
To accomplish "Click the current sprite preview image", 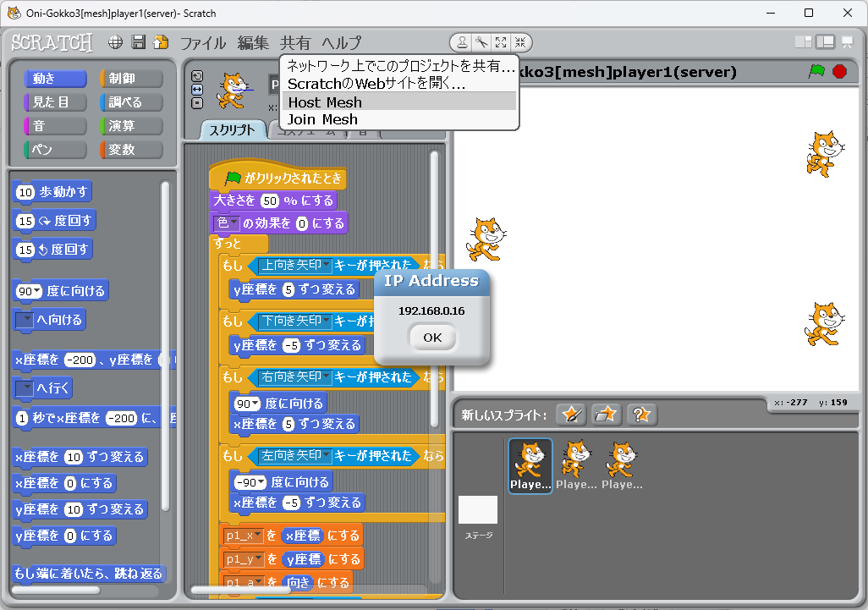I will 233,90.
